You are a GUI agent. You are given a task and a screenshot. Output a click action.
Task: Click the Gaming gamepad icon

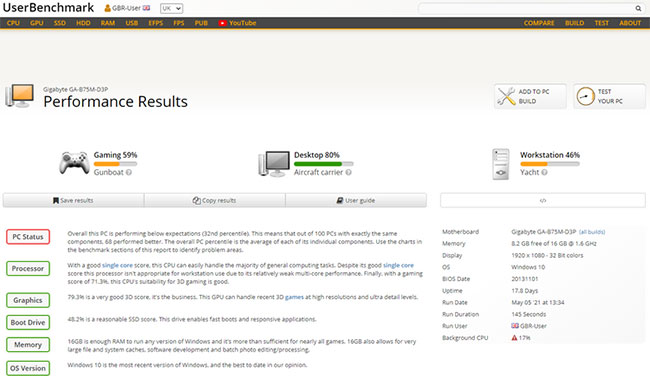[74, 163]
